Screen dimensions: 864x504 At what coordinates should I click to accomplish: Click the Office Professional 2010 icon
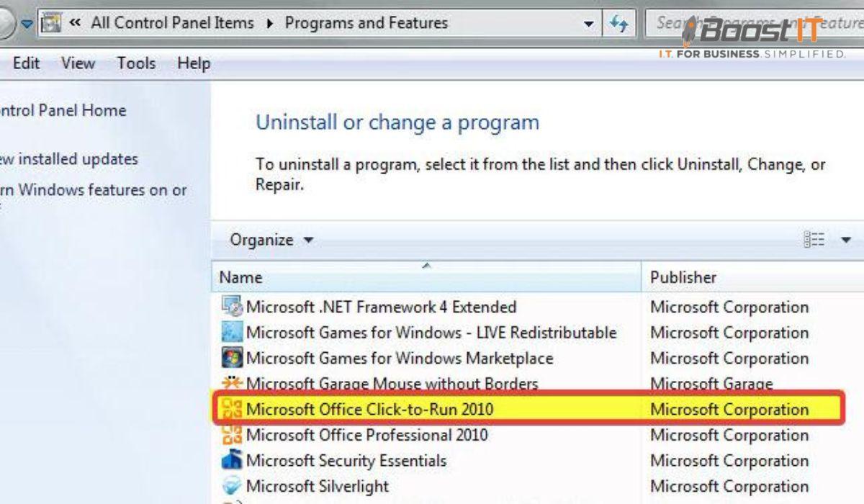[232, 435]
